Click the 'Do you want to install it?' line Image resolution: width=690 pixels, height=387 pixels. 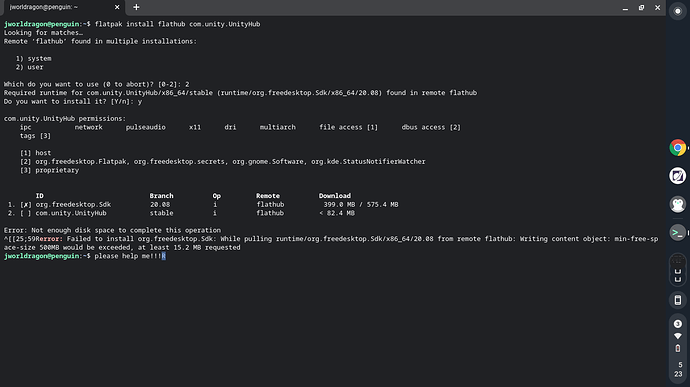pyautogui.click(x=73, y=101)
